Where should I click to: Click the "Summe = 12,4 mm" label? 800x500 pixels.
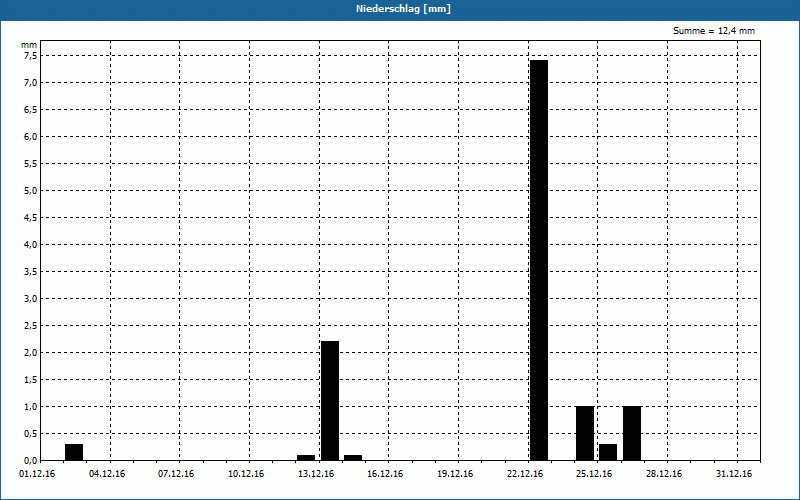(713, 31)
